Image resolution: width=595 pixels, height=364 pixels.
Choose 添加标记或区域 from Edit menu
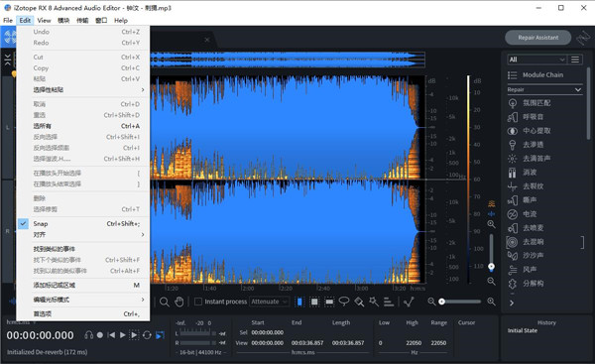(83, 286)
